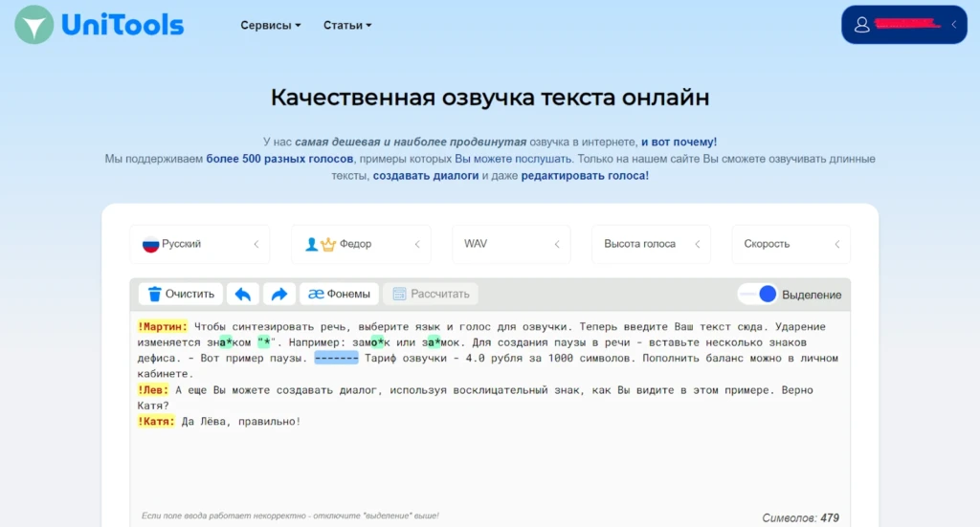Open the "редактировать голоса!" link
This screenshot has height=527, width=980.
pyautogui.click(x=585, y=176)
